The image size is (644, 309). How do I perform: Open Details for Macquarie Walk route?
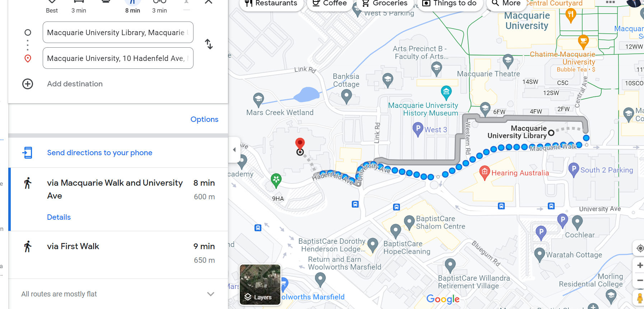(x=59, y=217)
